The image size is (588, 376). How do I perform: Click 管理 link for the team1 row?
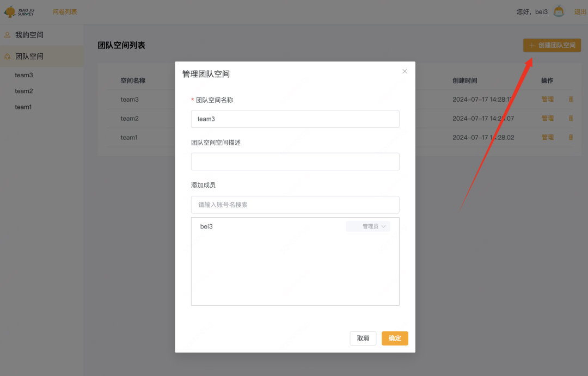click(547, 137)
